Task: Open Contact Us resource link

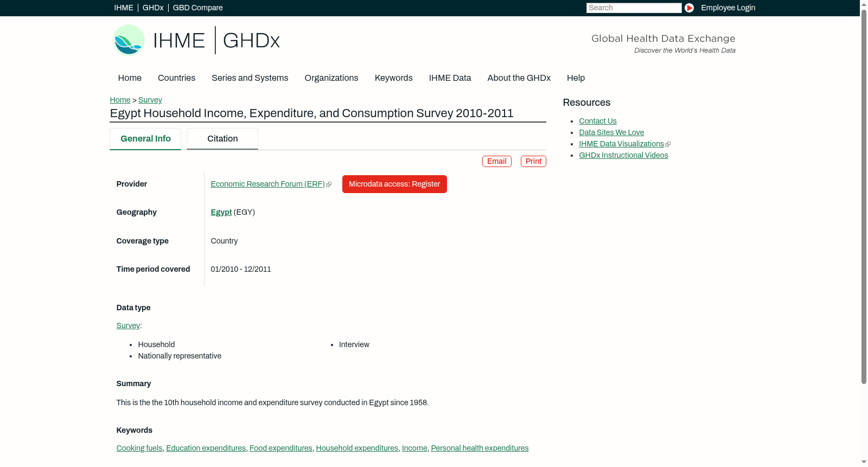Action: [x=598, y=121]
